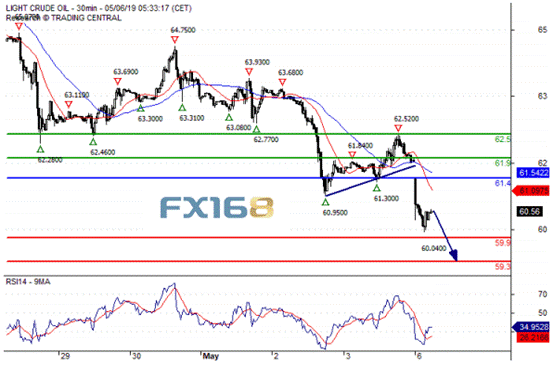Click the red peak marker under 62.5200
This screenshot has width=554, height=366.
pyautogui.click(x=398, y=128)
